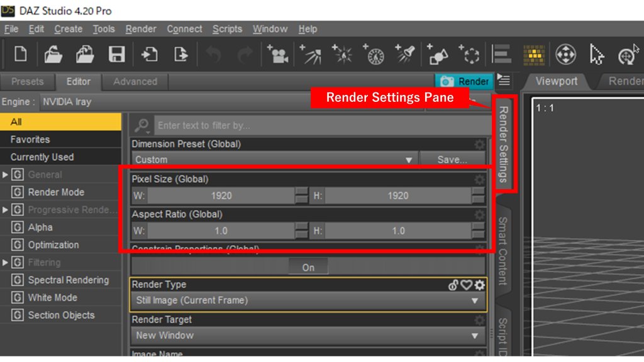
Task: Save the scene with the floppy disk icon
Action: (x=116, y=54)
